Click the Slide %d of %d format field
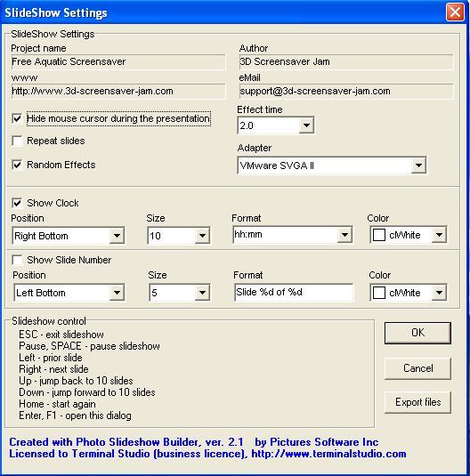Screen dimensions: 470x476 click(x=294, y=293)
